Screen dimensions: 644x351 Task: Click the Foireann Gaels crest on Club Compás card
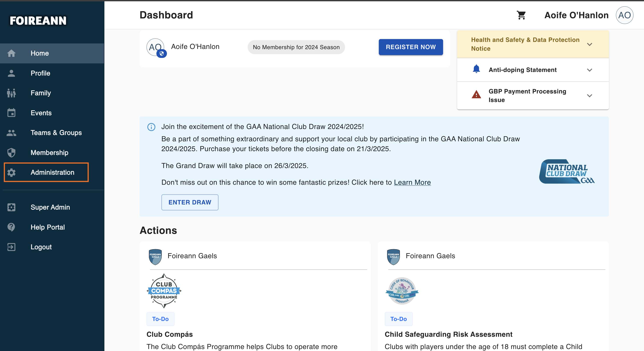pyautogui.click(x=155, y=257)
